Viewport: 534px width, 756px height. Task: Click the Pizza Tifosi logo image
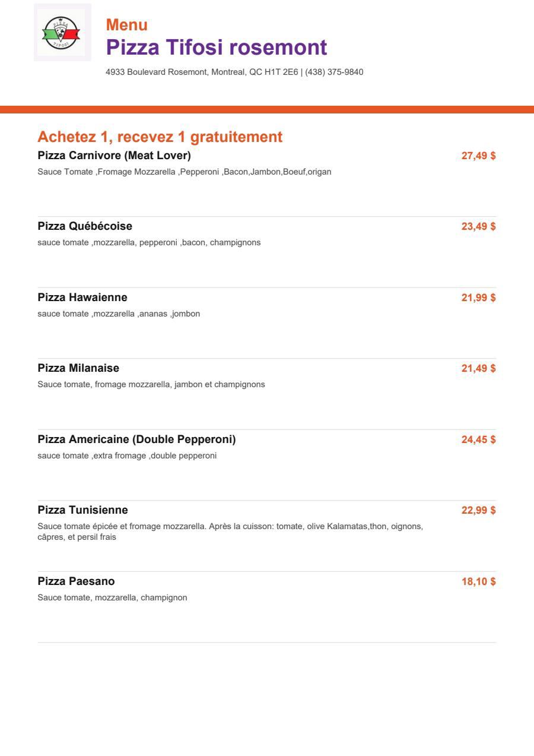pos(62,33)
